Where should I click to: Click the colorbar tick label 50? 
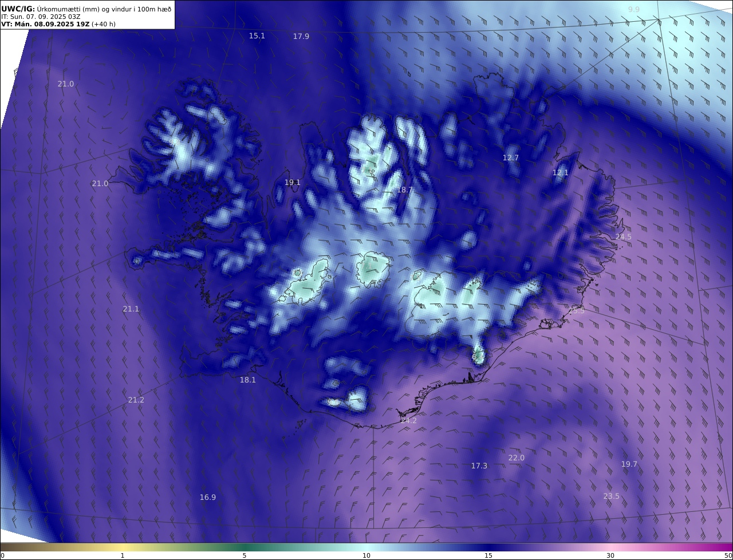(x=728, y=555)
